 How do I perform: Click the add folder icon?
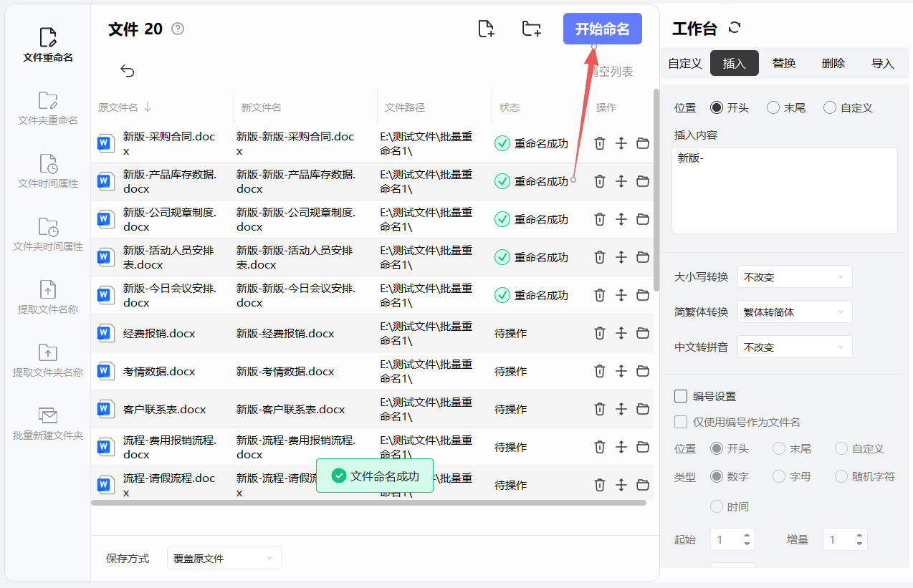[531, 29]
